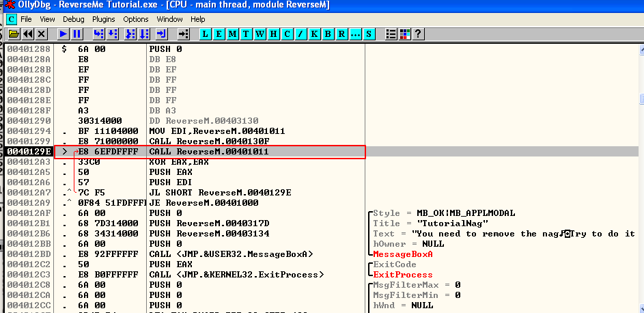The height and width of the screenshot is (313, 644).
Task: Click Execute till return icon
Action: point(162,33)
